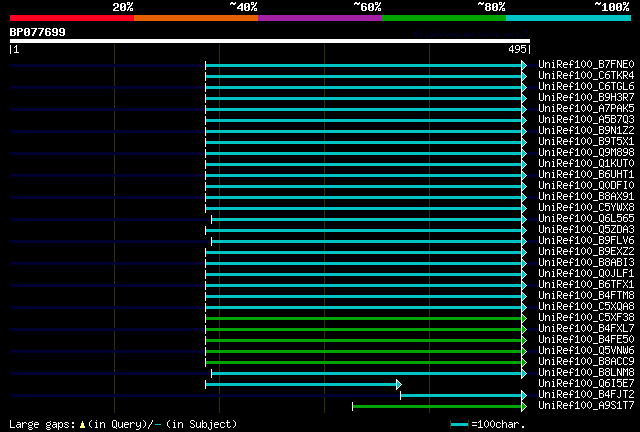Click the green alignment bar for B8ACC9
The width and height of the screenshot is (640, 432).
coord(364,363)
